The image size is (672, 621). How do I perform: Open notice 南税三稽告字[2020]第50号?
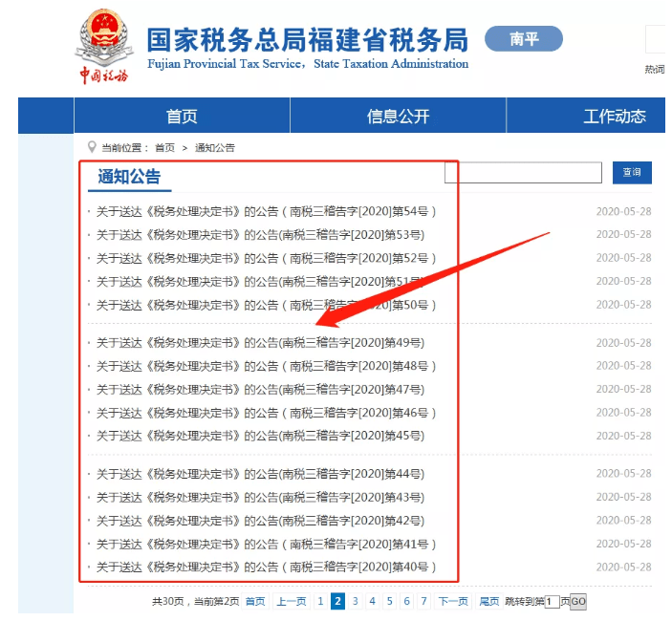[x=266, y=305]
